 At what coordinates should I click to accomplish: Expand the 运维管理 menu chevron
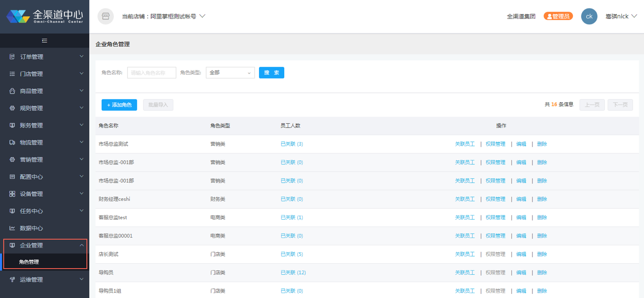point(82,279)
